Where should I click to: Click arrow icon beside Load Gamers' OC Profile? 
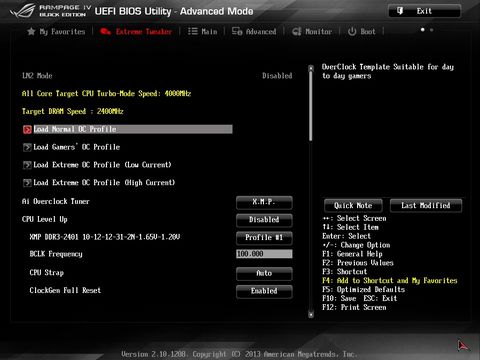tap(27, 147)
